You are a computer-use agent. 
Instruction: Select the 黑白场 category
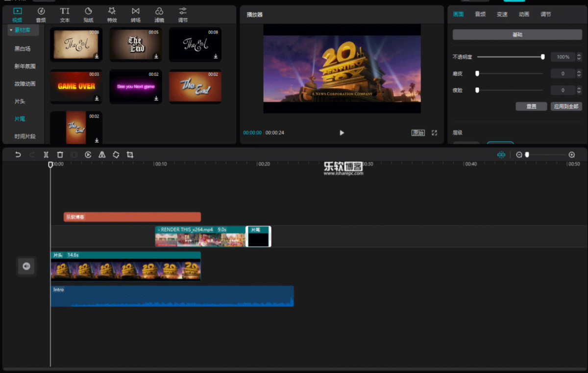pyautogui.click(x=23, y=49)
